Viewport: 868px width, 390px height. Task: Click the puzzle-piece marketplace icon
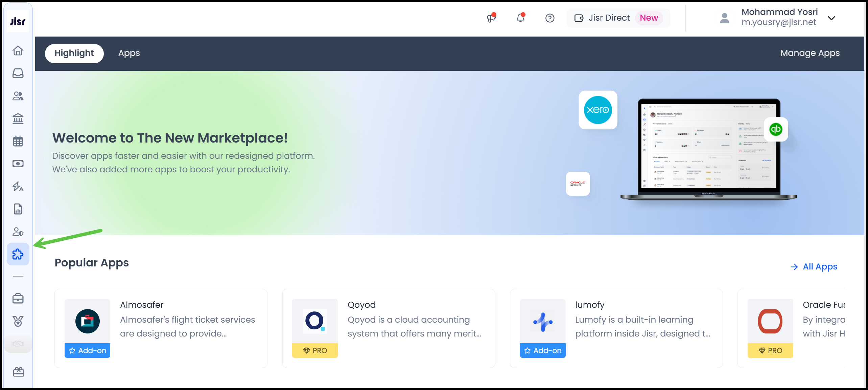click(x=18, y=254)
